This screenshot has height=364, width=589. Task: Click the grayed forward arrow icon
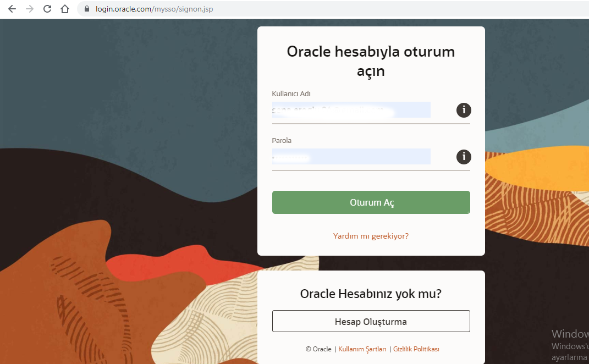pos(29,9)
